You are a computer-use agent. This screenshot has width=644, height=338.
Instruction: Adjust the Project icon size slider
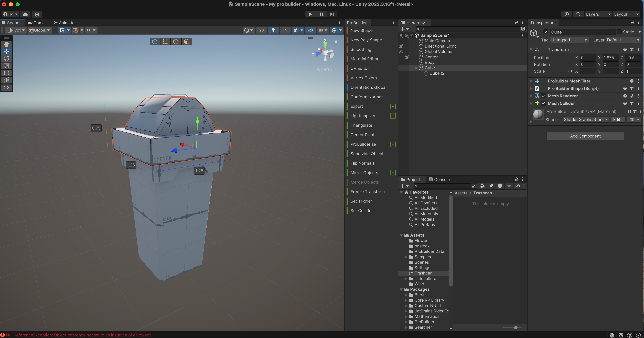[516, 328]
